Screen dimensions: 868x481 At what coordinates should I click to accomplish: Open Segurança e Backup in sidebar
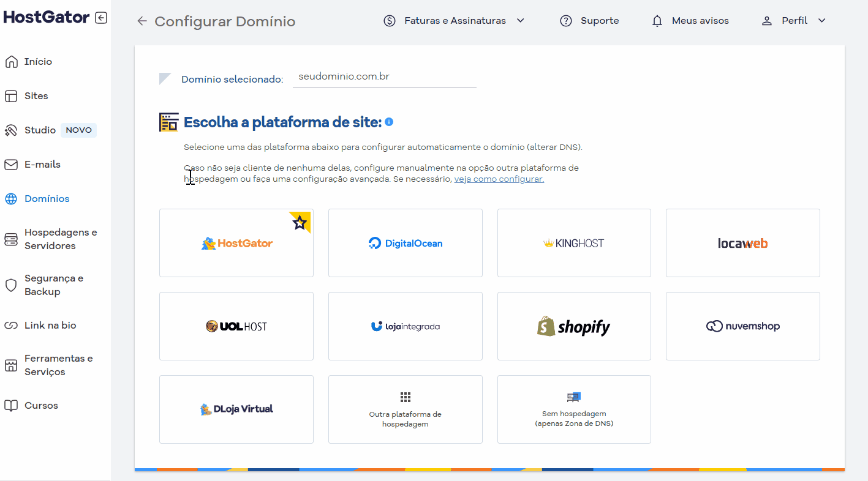coord(54,285)
